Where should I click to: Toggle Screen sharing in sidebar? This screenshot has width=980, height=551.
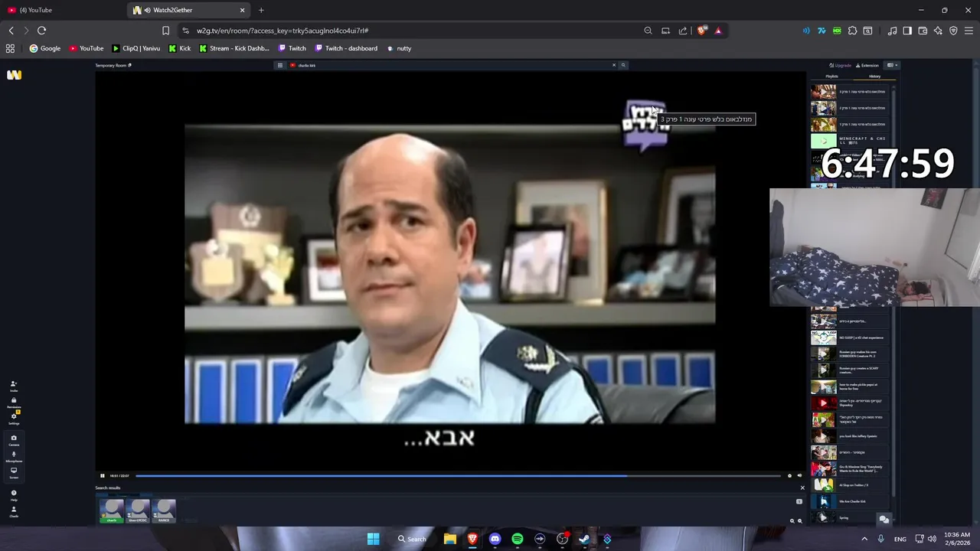click(x=13, y=472)
